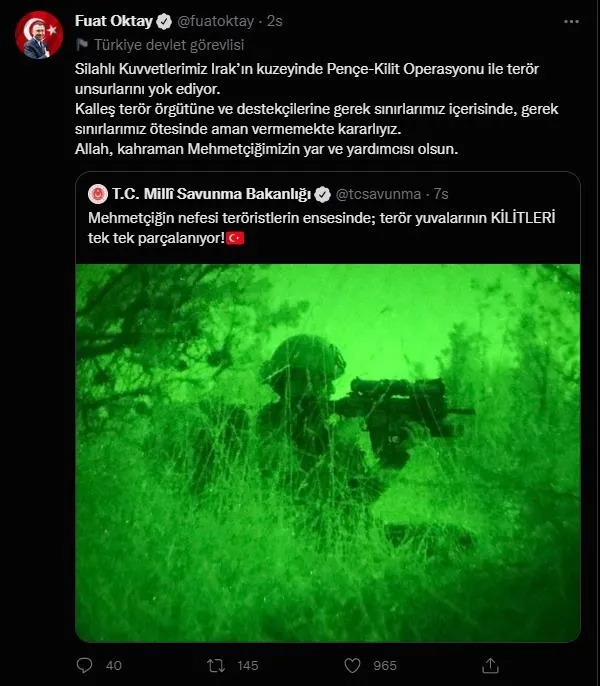The height and width of the screenshot is (686, 600).
Task: Open the @tcsavunma handle
Action: (378, 194)
